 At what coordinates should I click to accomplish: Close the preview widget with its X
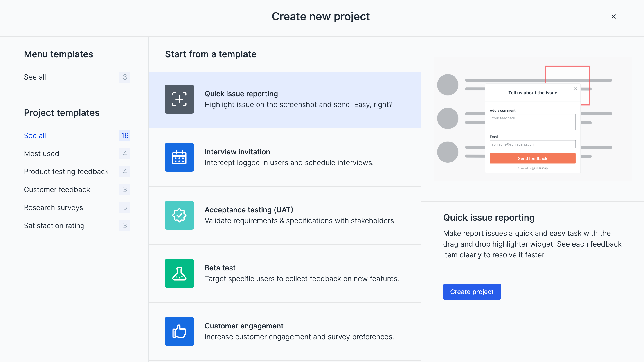pyautogui.click(x=576, y=88)
